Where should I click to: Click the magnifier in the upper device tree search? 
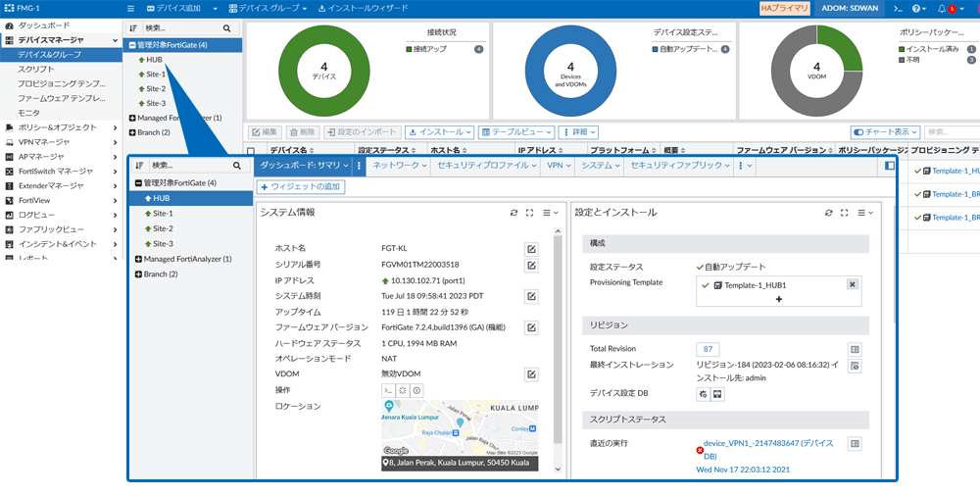(x=227, y=28)
